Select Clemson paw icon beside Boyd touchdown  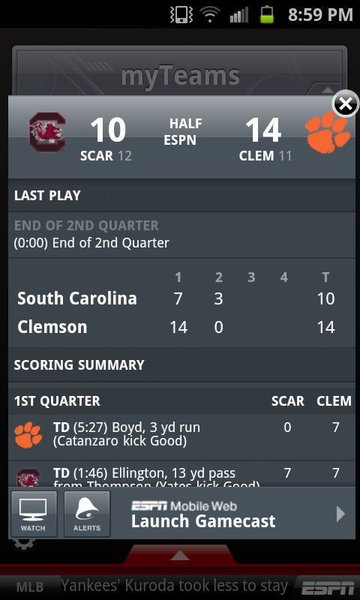[x=28, y=435]
